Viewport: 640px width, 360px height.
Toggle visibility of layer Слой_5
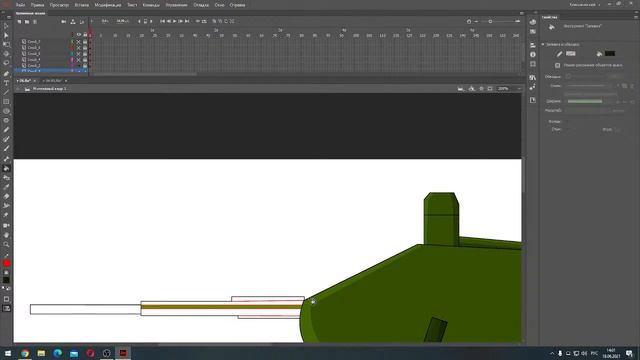pos(79,53)
